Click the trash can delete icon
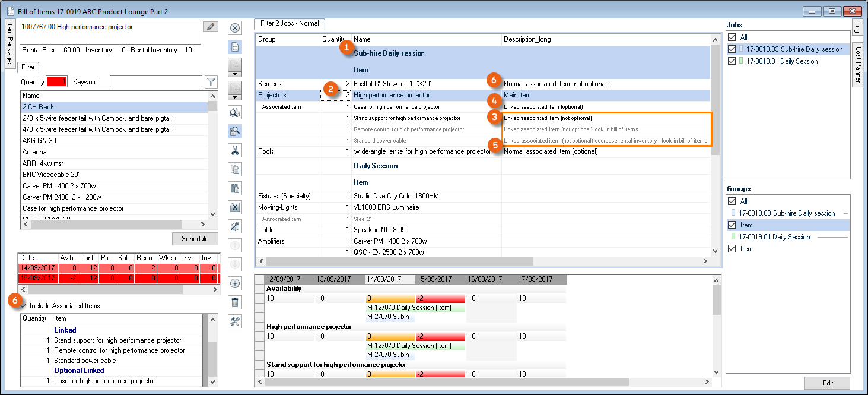This screenshot has height=395, width=868. pyautogui.click(x=234, y=302)
